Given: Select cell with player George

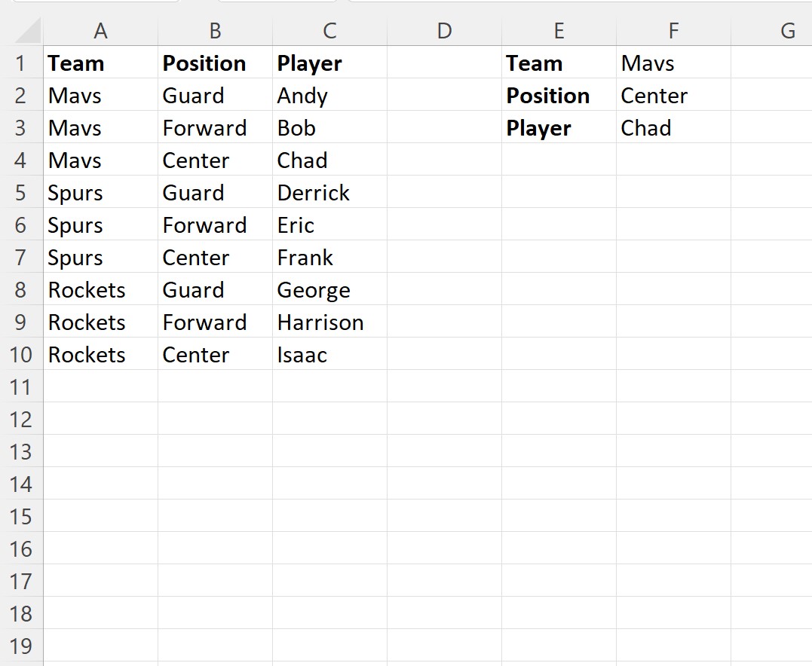Looking at the screenshot, I should (x=329, y=289).
